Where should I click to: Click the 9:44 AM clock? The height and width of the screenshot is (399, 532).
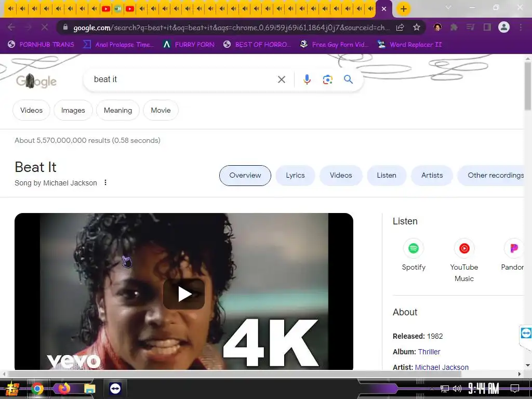(x=484, y=389)
